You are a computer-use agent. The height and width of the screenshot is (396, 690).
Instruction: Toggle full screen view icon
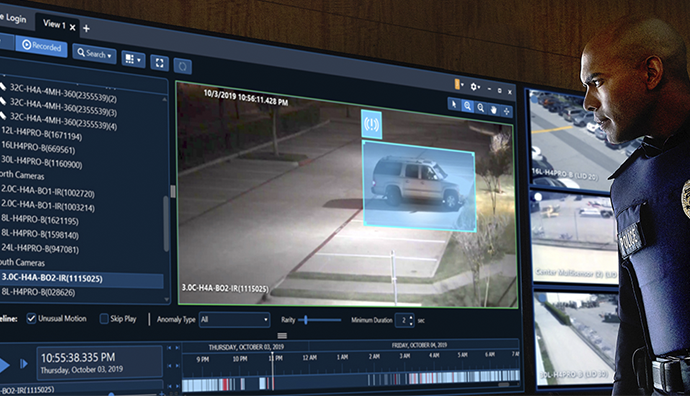(159, 63)
